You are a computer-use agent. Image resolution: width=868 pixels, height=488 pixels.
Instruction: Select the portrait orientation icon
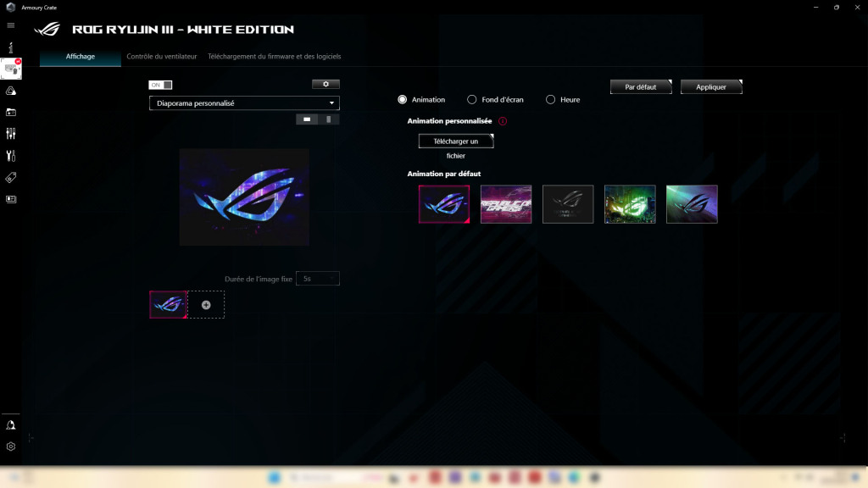click(331, 119)
